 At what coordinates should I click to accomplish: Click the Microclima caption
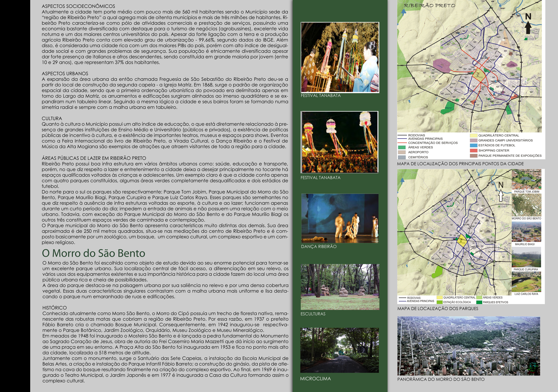[x=315, y=379]
